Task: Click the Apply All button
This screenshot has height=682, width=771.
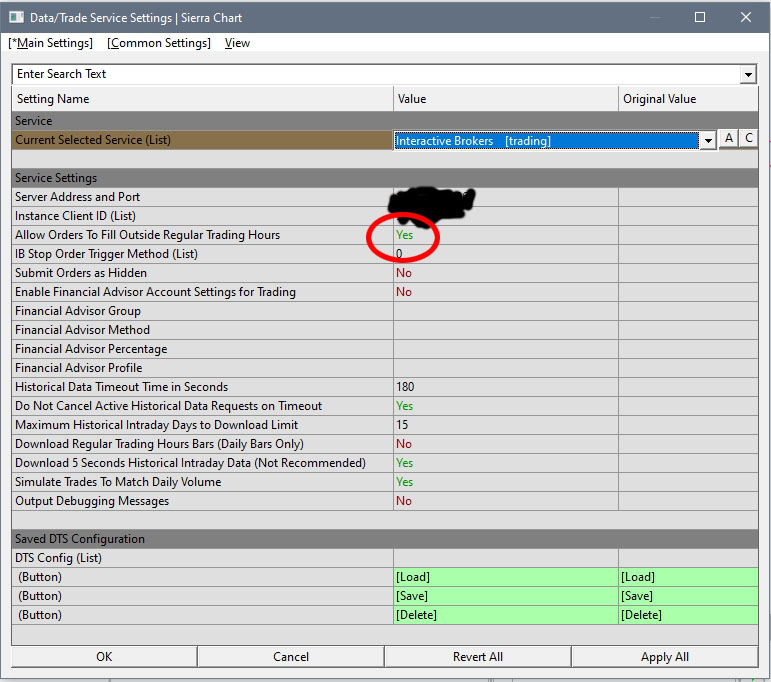Action: [664, 657]
